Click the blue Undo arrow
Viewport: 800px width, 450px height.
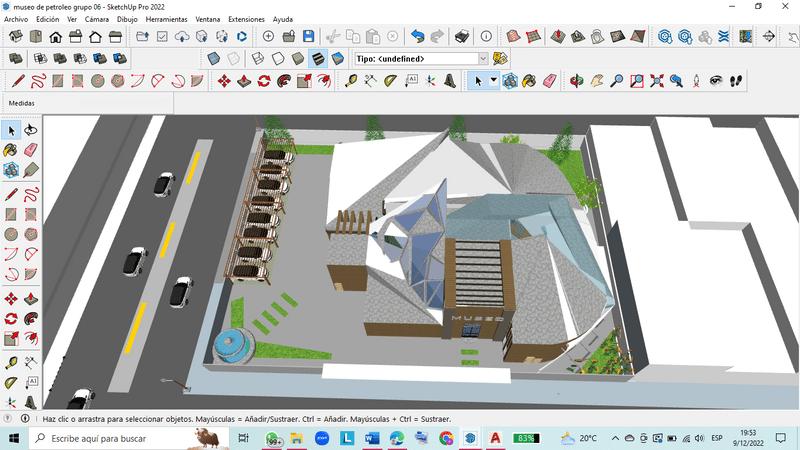click(417, 36)
